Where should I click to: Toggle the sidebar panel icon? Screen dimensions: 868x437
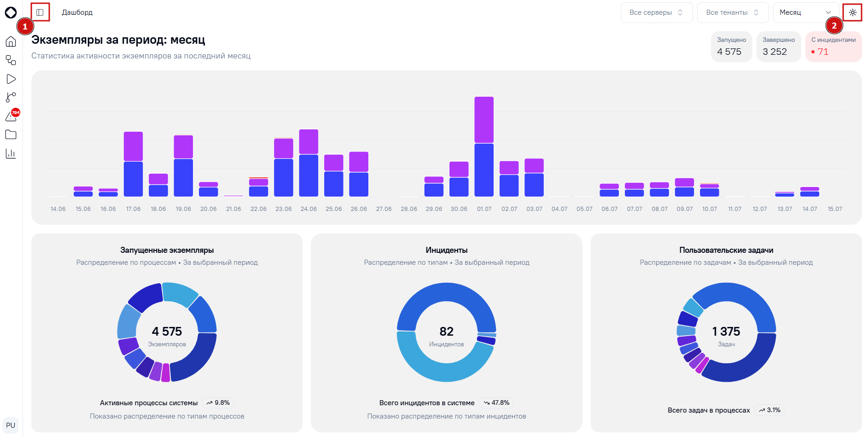(40, 12)
